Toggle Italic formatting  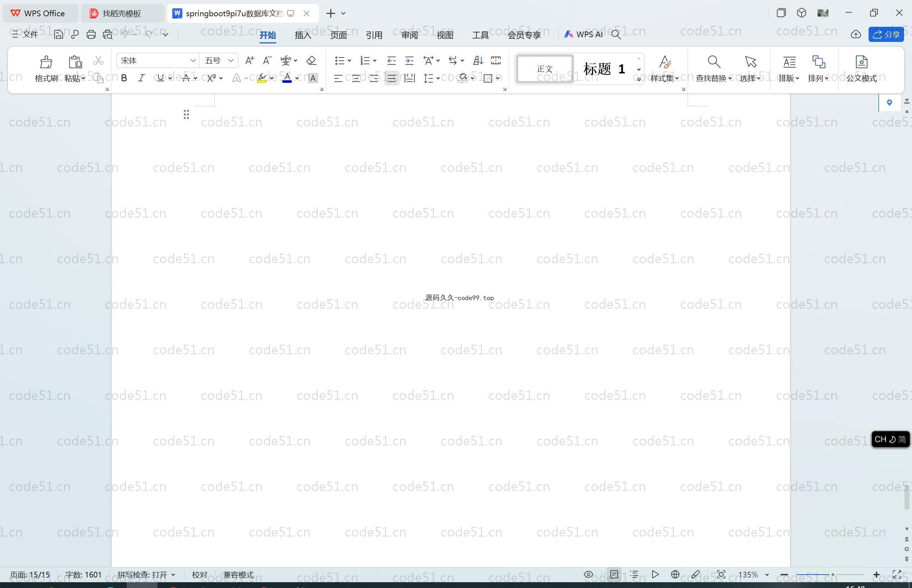[142, 78]
